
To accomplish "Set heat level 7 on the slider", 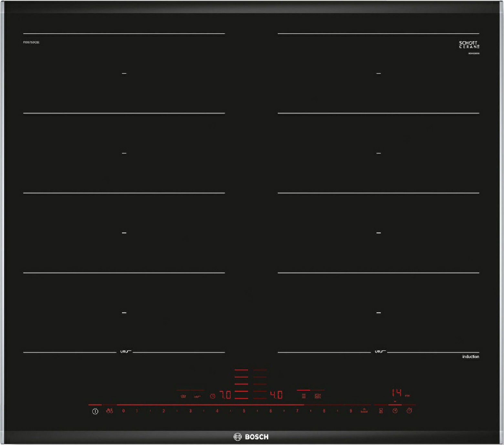I will point(297,411).
